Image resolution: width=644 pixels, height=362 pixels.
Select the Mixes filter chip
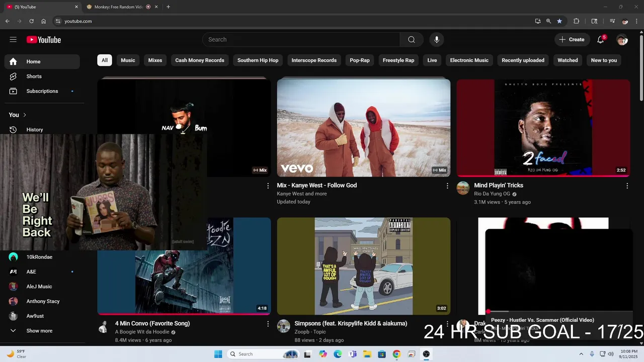pyautogui.click(x=155, y=60)
